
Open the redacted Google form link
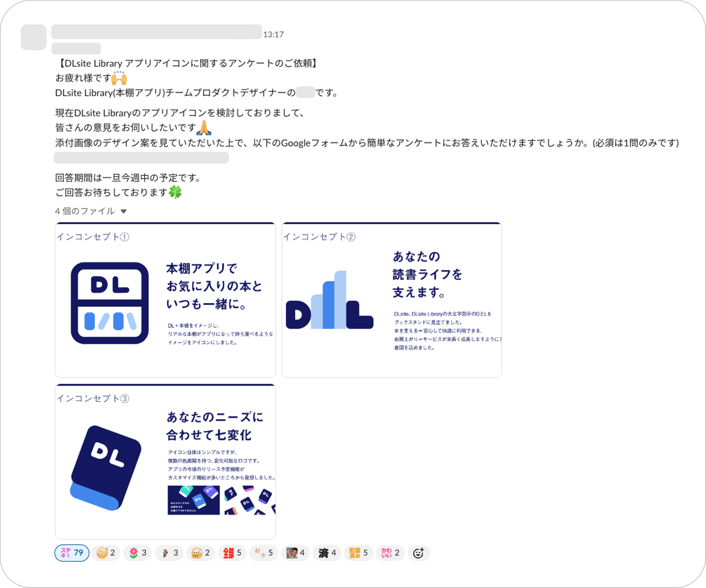141,157
